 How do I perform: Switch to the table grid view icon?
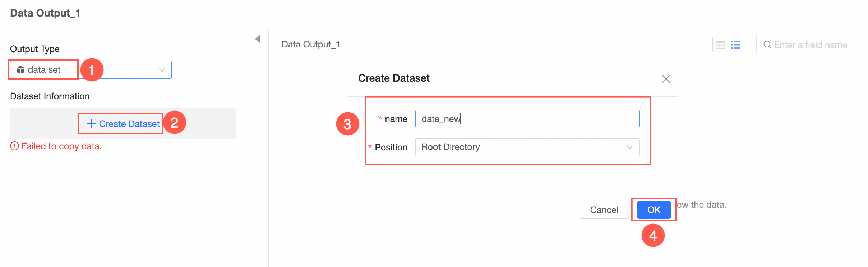720,45
